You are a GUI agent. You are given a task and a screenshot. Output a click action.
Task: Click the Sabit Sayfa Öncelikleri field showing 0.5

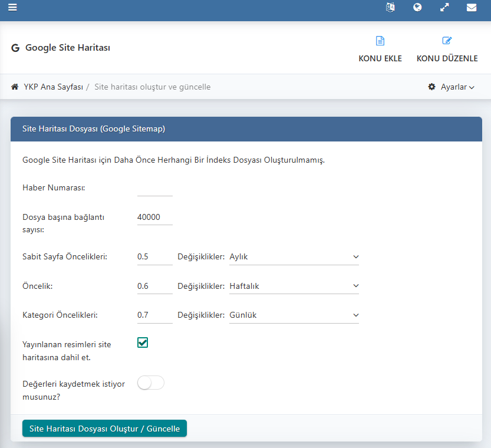[154, 256]
